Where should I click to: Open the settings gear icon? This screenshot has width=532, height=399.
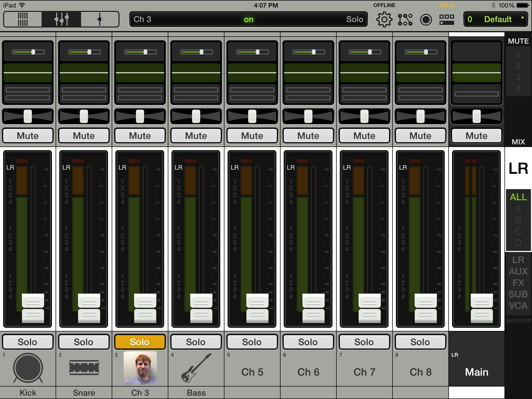pyautogui.click(x=384, y=19)
